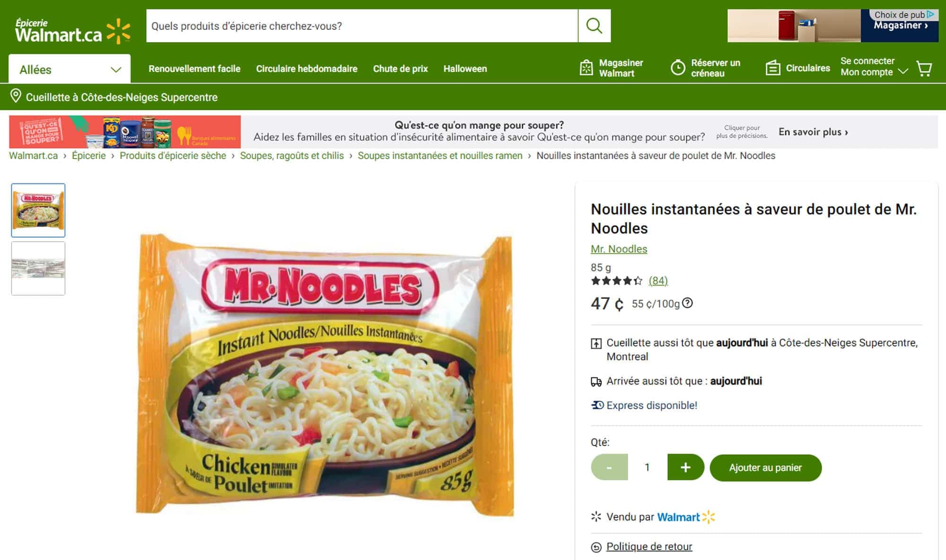Open the Soupes, ragoûts et chilis breadcrumb
The width and height of the screenshot is (946, 560).
point(292,156)
